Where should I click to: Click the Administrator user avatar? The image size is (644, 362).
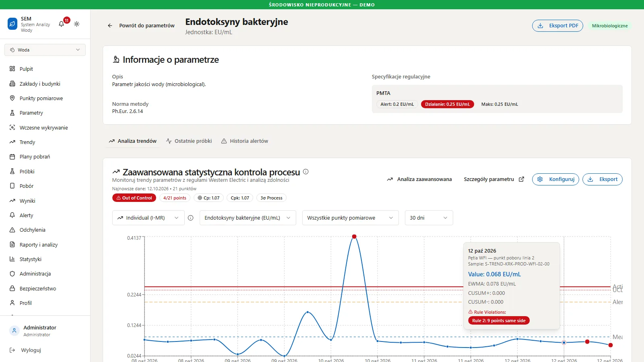(x=14, y=331)
